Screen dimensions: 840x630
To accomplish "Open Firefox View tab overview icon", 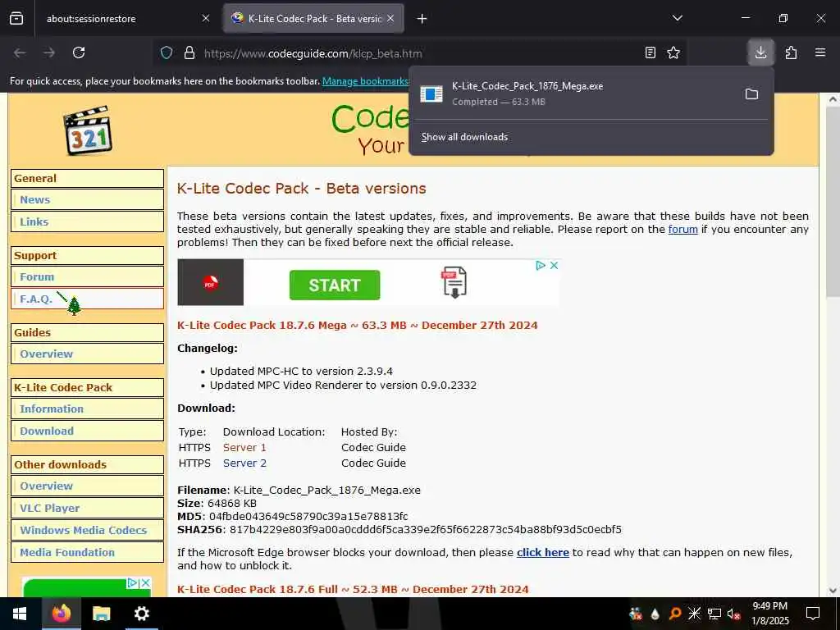I will pos(16,18).
